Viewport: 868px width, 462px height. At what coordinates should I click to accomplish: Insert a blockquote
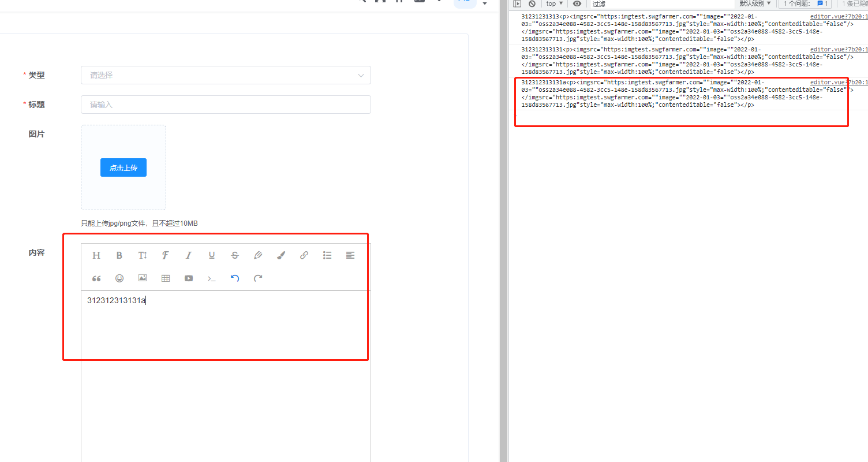pyautogui.click(x=96, y=278)
